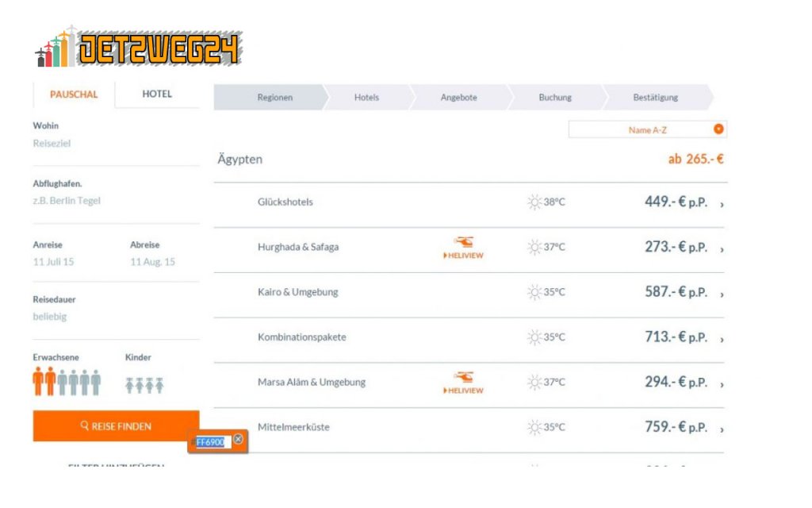Select the first child figure icon
The height and width of the screenshot is (508, 812).
pos(130,386)
